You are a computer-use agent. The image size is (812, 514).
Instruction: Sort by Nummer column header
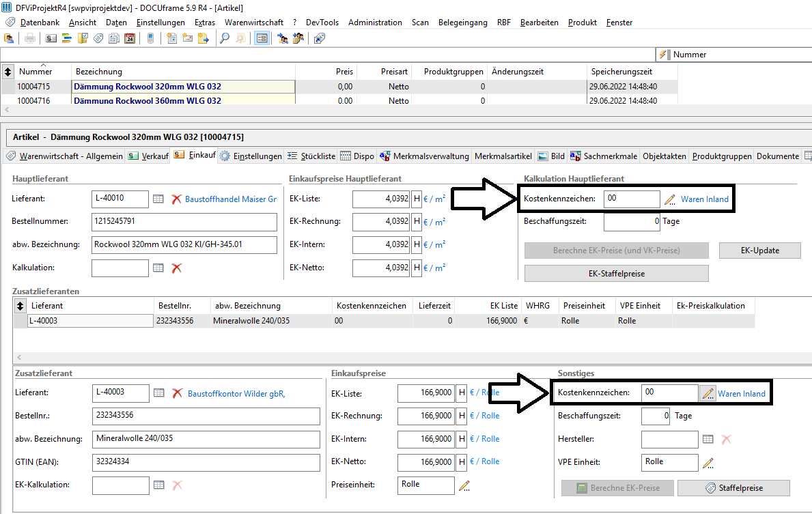point(36,72)
